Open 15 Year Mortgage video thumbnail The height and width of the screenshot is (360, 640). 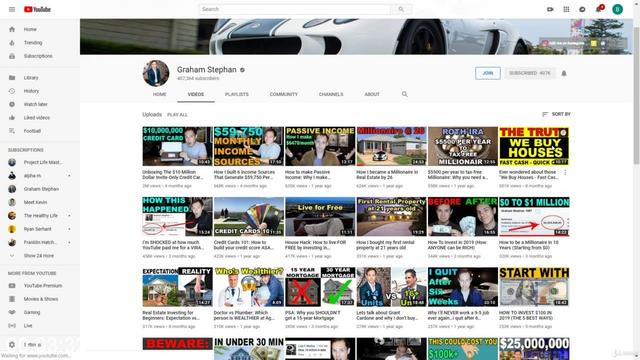pos(320,287)
